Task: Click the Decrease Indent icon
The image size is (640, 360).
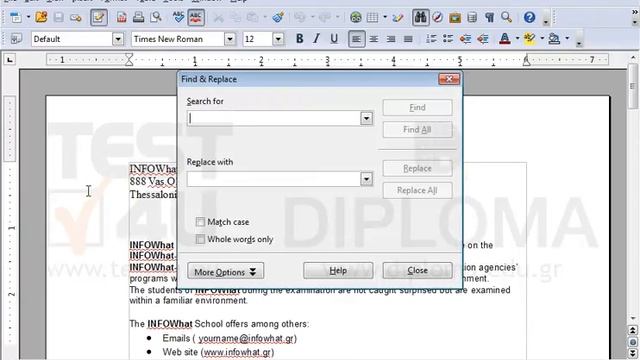Action: point(465,39)
